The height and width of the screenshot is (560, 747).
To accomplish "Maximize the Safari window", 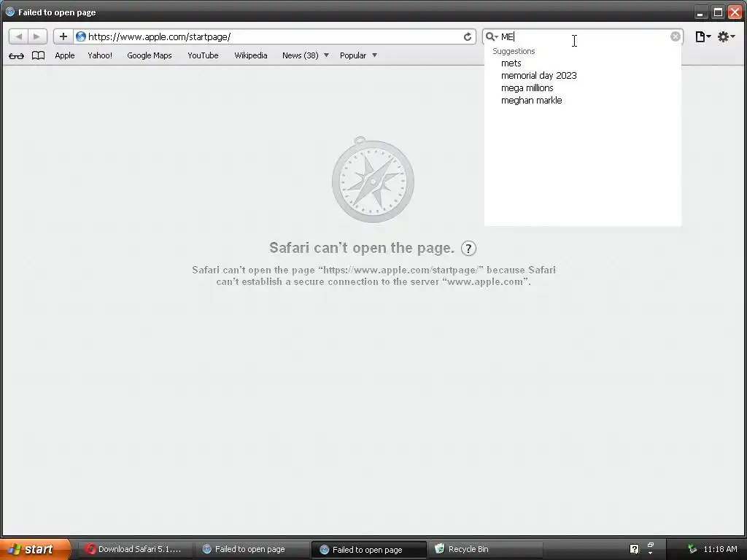I will click(x=718, y=12).
